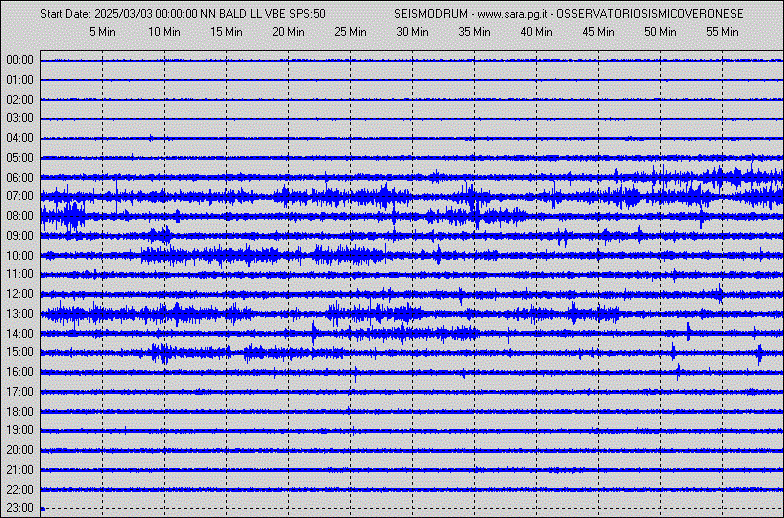Click the www.sara.pg.it website text

[x=513, y=14]
